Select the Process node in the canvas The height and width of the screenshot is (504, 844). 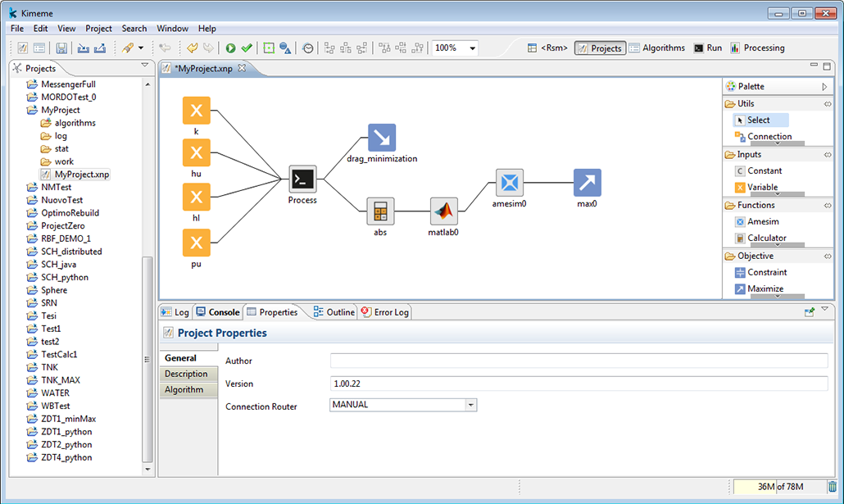tap(302, 179)
